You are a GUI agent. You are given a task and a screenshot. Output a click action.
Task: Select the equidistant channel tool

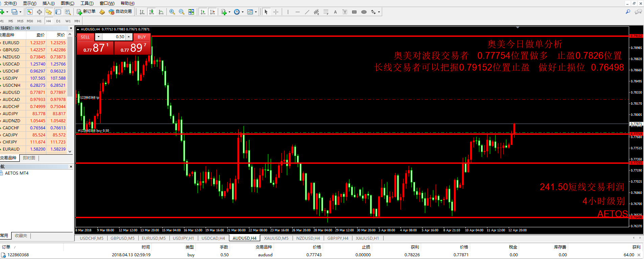(x=316, y=12)
